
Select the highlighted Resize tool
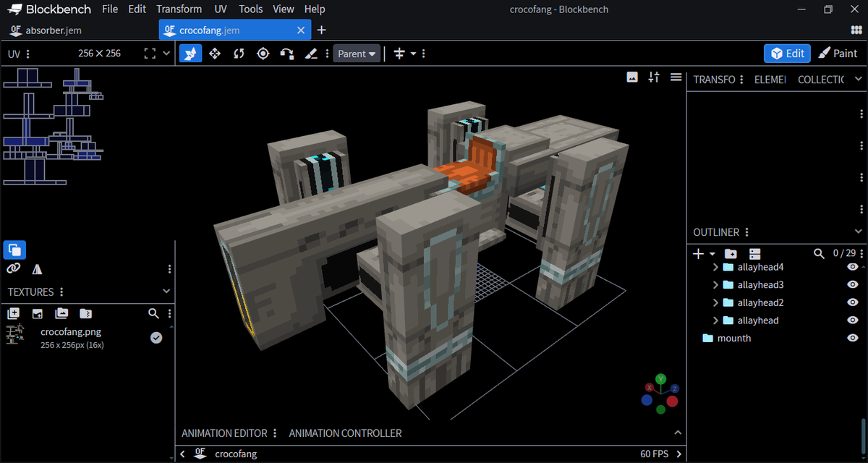click(190, 54)
